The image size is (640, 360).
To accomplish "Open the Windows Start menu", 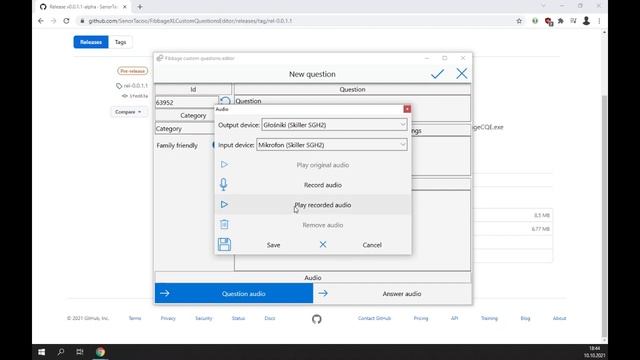I will click(41, 352).
